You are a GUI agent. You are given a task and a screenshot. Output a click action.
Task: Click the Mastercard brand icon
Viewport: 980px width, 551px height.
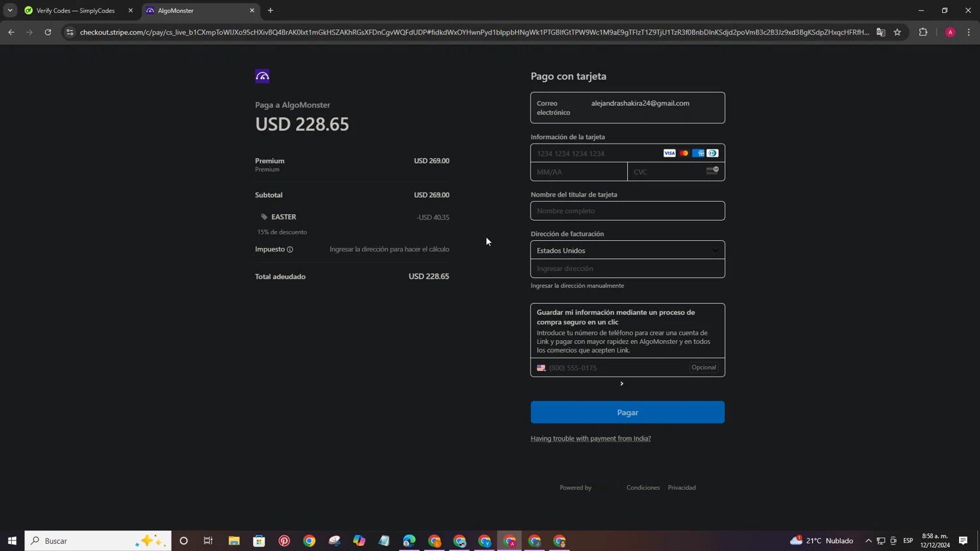tap(683, 153)
